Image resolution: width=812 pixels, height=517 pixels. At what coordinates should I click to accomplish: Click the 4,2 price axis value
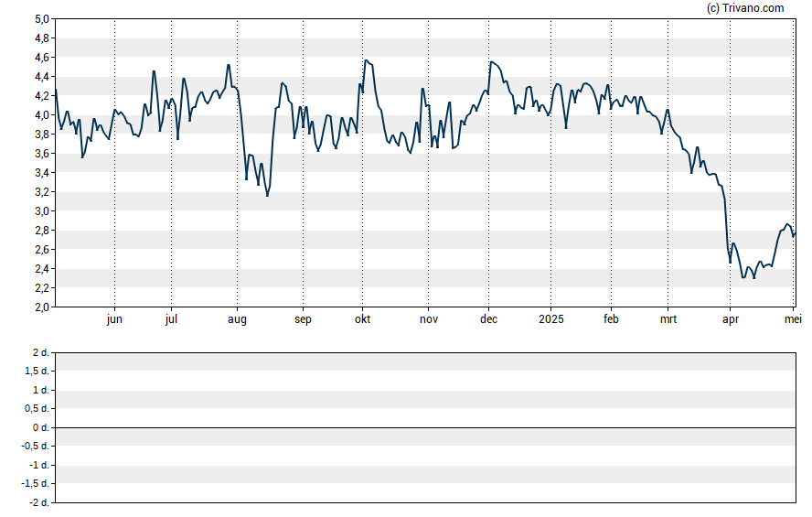coord(42,96)
